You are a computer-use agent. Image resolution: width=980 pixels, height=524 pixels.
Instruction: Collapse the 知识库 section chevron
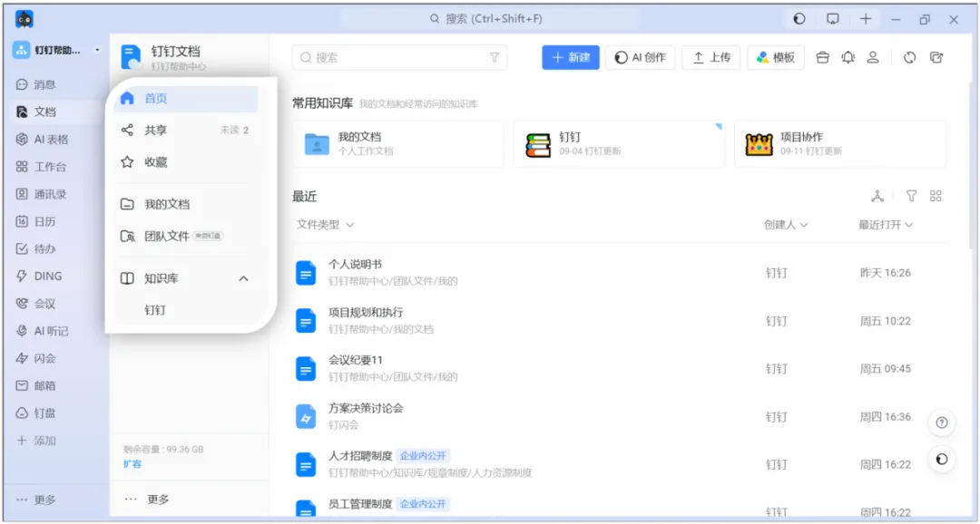(x=244, y=278)
